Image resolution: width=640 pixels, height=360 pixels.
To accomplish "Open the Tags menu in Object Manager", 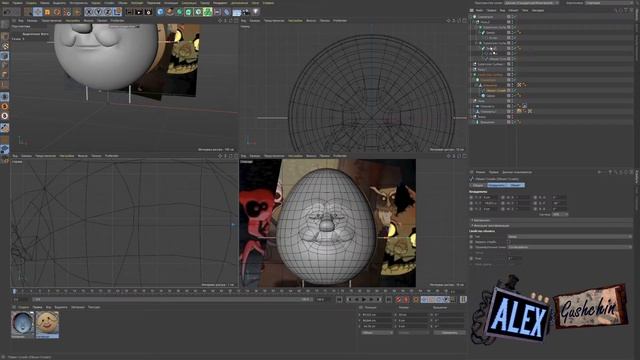I will (x=525, y=10).
